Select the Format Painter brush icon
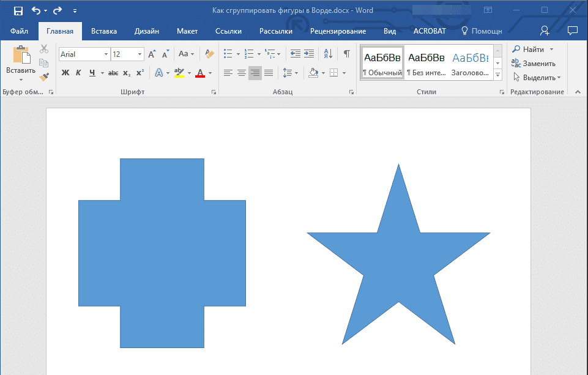Image resolution: width=588 pixels, height=375 pixels. (44, 76)
